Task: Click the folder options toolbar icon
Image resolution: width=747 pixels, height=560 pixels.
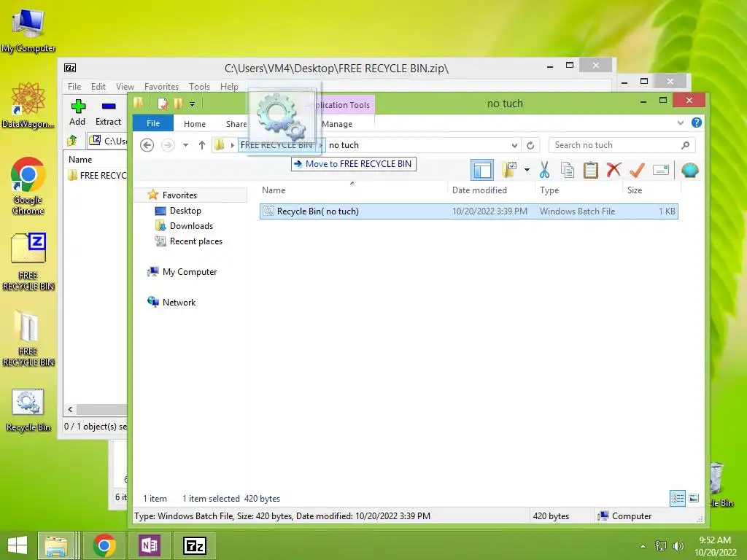Action: pyautogui.click(x=508, y=169)
